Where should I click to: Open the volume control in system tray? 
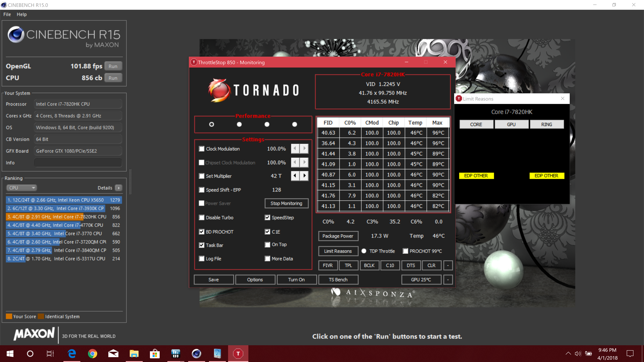coord(578,353)
